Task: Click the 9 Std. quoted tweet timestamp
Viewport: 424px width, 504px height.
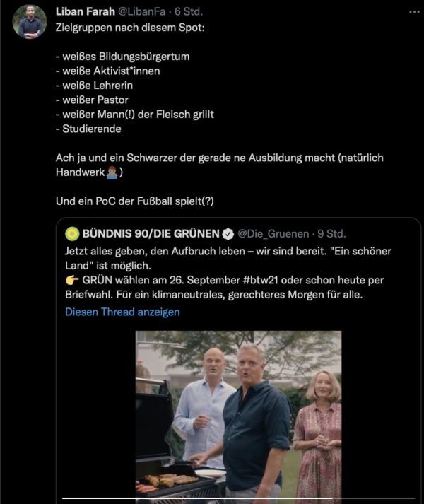Action: [x=331, y=234]
